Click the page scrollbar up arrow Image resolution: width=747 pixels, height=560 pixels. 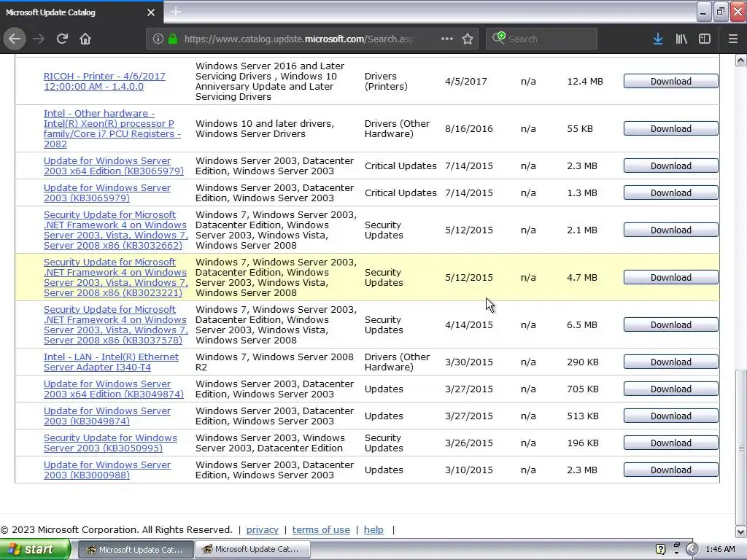pyautogui.click(x=741, y=60)
